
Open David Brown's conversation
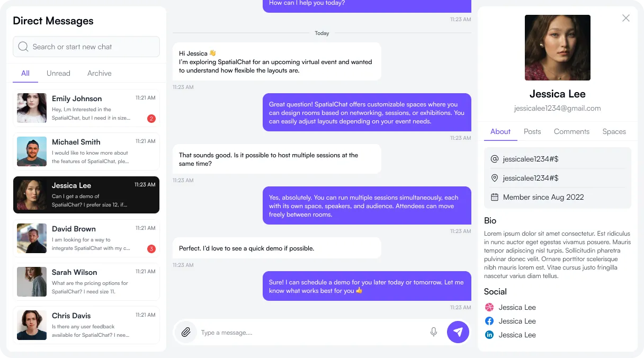point(86,238)
